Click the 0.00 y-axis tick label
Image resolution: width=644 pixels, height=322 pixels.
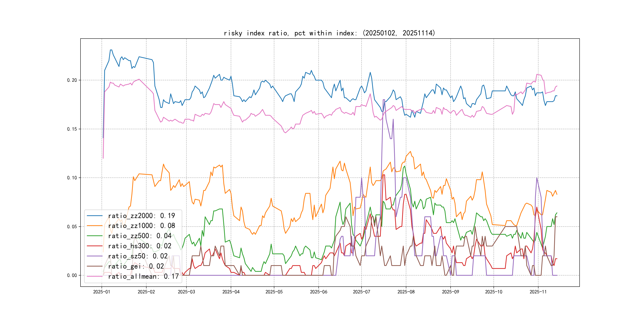coord(72,275)
